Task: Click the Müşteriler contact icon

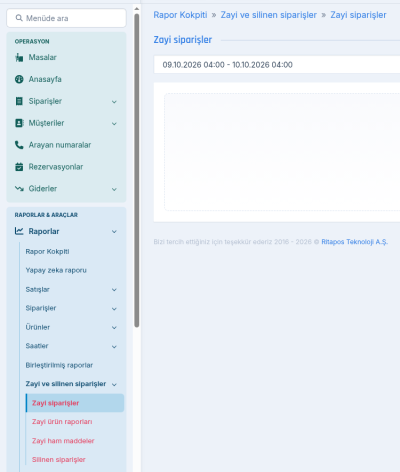Action: point(19,123)
